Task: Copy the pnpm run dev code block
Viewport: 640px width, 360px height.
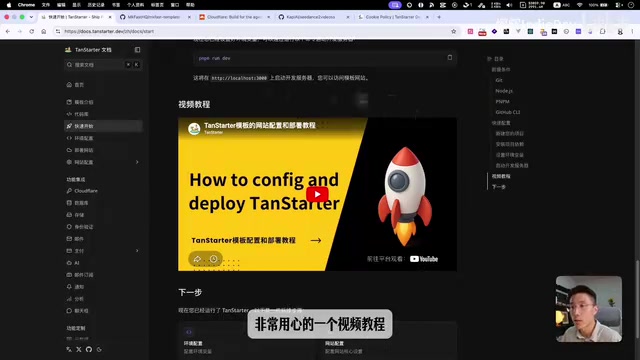Action: [450, 58]
